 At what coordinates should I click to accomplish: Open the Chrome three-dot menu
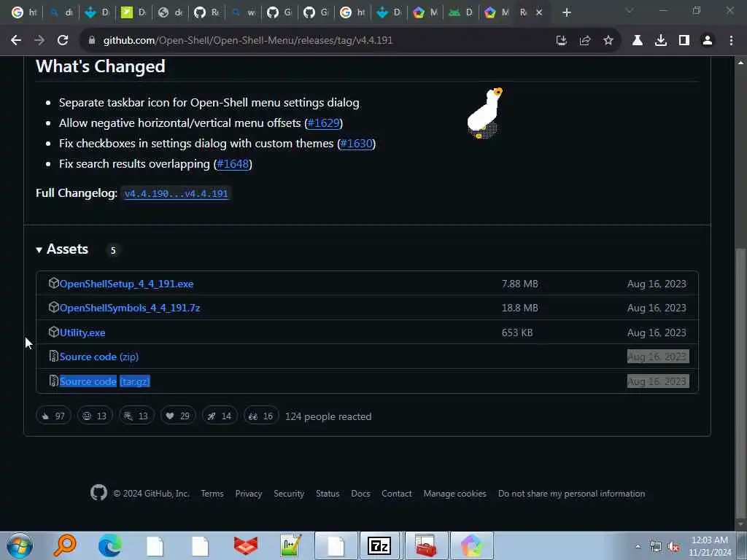731,41
